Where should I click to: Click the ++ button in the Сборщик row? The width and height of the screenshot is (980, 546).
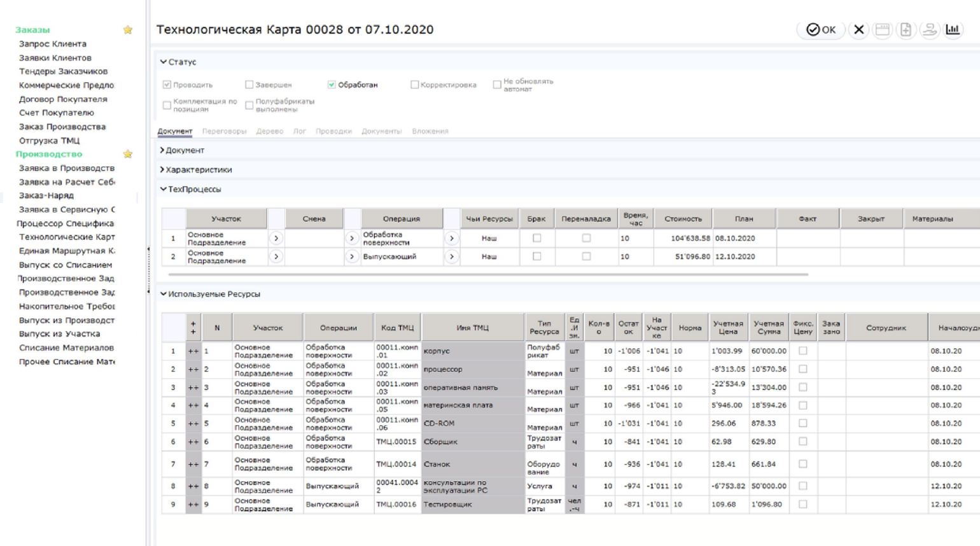coord(193,442)
